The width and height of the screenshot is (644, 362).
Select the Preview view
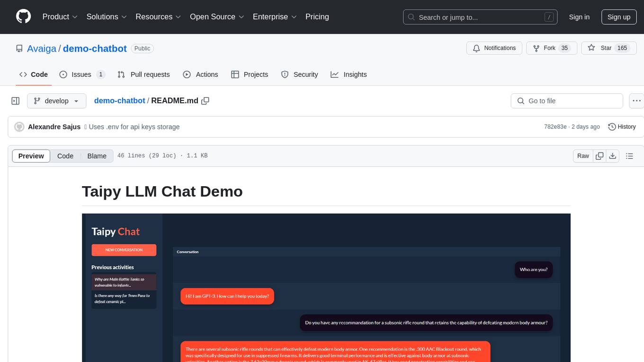point(31,156)
